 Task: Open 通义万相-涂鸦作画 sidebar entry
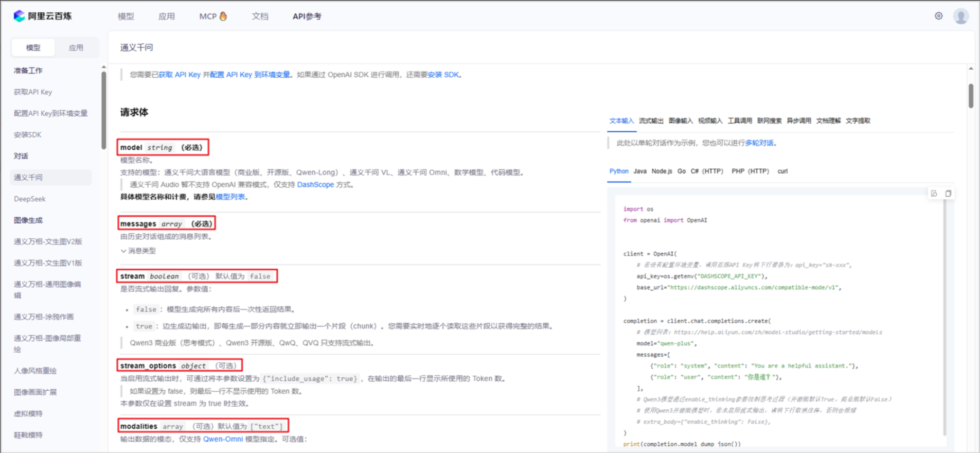coord(44,317)
